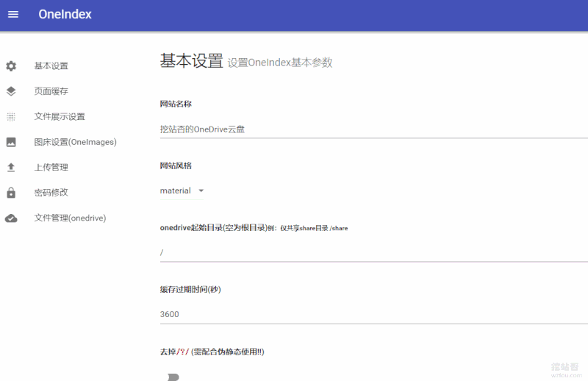Image resolution: width=588 pixels, height=381 pixels.
Task: Click the upload icon for 上传管理
Action: (11, 168)
